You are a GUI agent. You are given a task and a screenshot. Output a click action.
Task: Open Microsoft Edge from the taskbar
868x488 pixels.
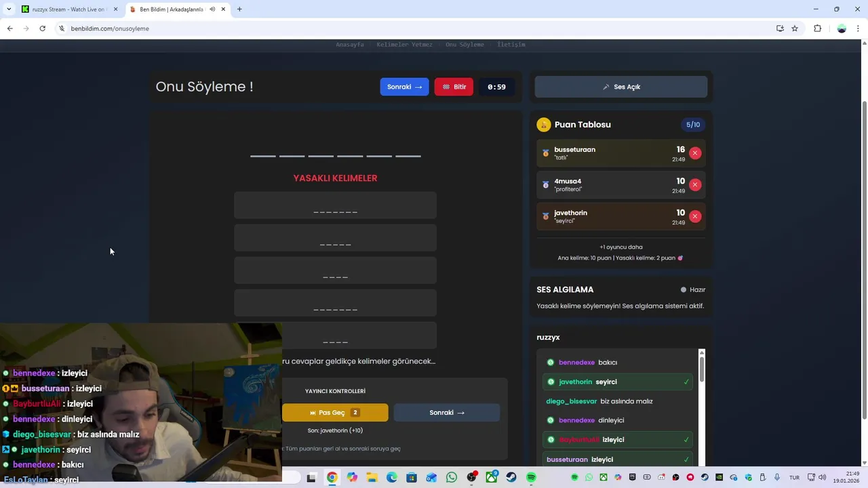[x=392, y=478]
